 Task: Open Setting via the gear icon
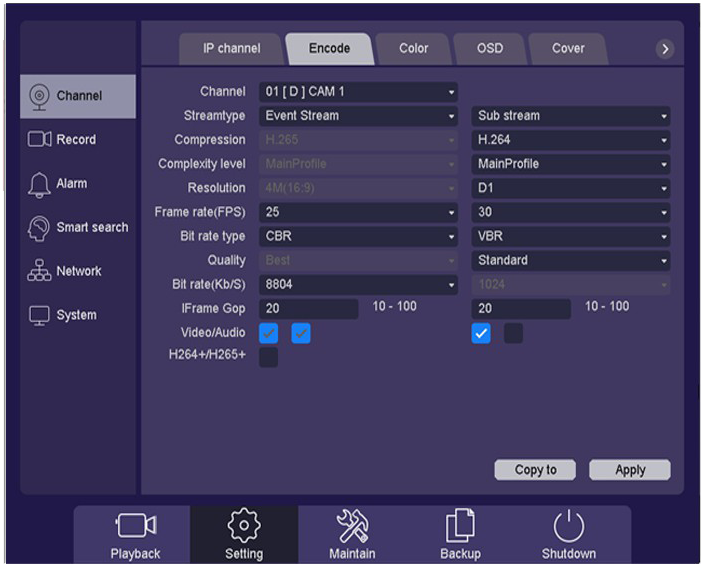pyautogui.click(x=244, y=525)
